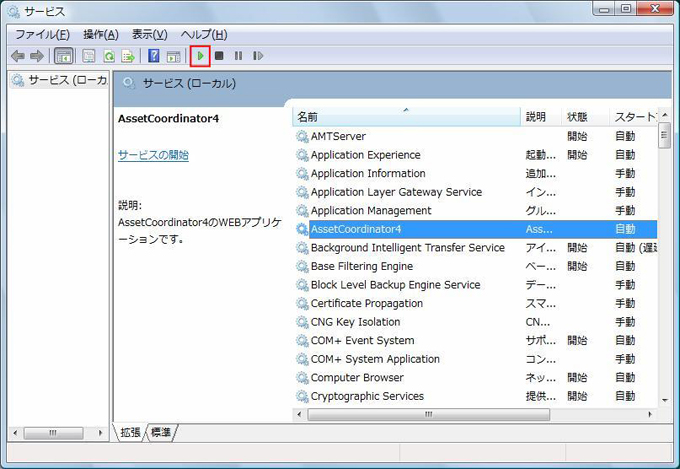This screenshot has height=469, width=680.
Task: Click the gear icon of Base Filtering Engine
Action: (x=302, y=266)
